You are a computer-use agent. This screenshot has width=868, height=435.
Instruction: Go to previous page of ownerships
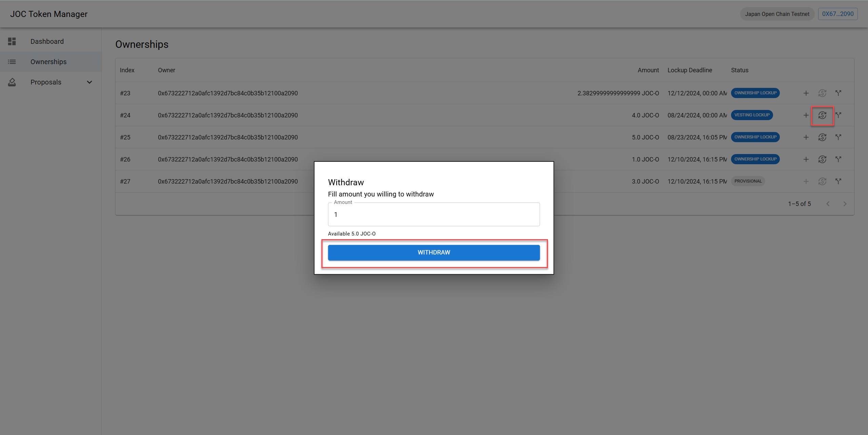(x=828, y=204)
